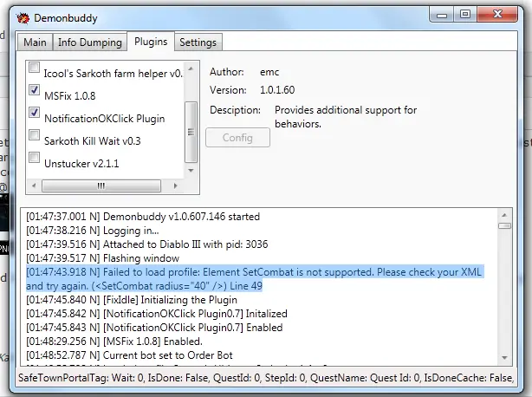Maximize the Demonbuddy window
The width and height of the screenshot is (532, 397).
point(465,14)
